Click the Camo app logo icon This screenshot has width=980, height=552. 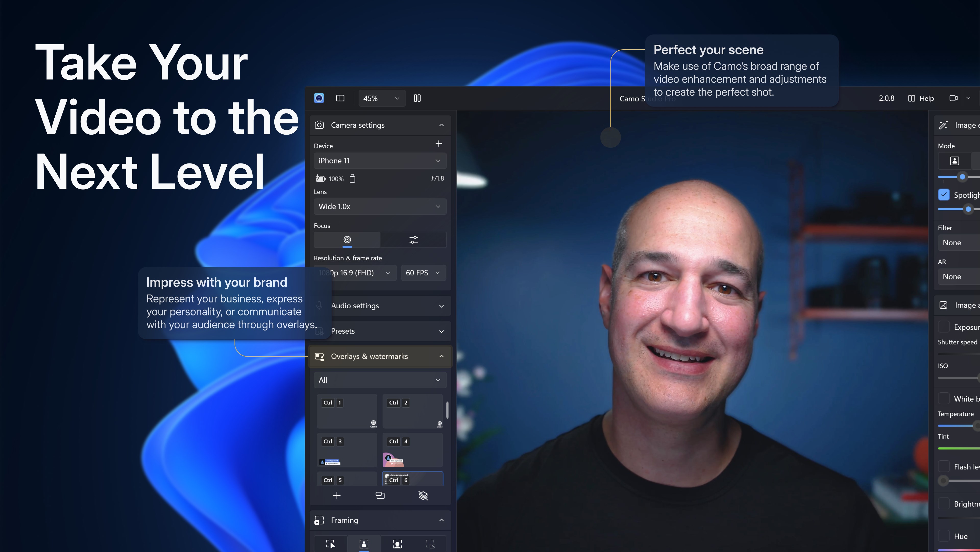[319, 98]
